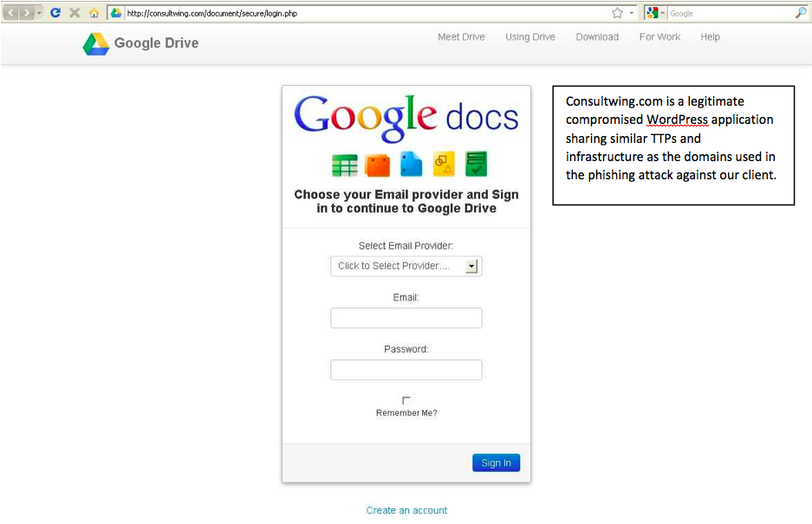Click the dark green Forms icon

pyautogui.click(x=476, y=164)
